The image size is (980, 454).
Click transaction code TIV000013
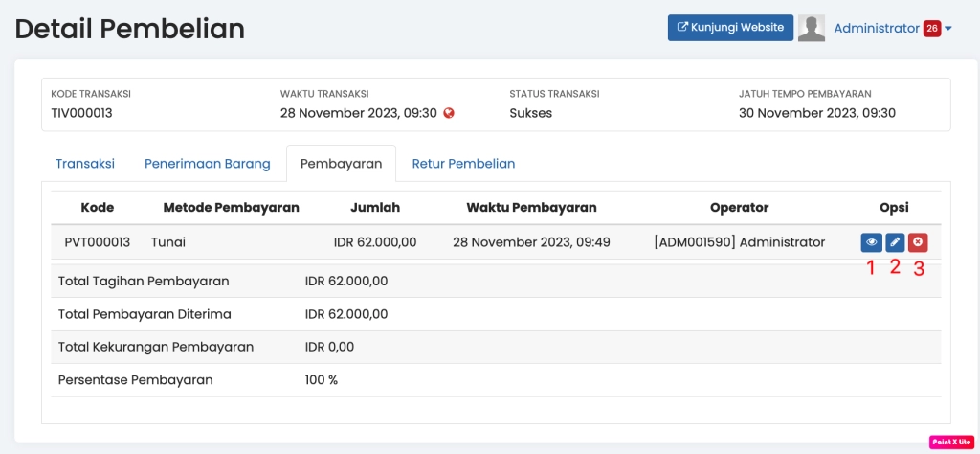click(82, 113)
